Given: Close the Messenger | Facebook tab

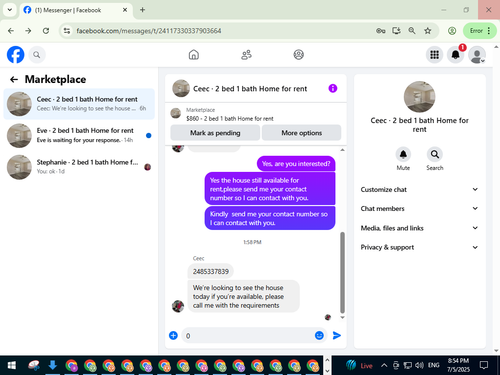Looking at the screenshot, I should pos(125,10).
